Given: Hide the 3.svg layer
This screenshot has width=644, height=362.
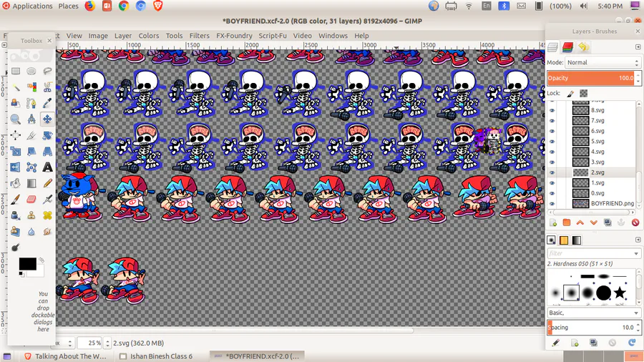Looking at the screenshot, I should coord(552,162).
